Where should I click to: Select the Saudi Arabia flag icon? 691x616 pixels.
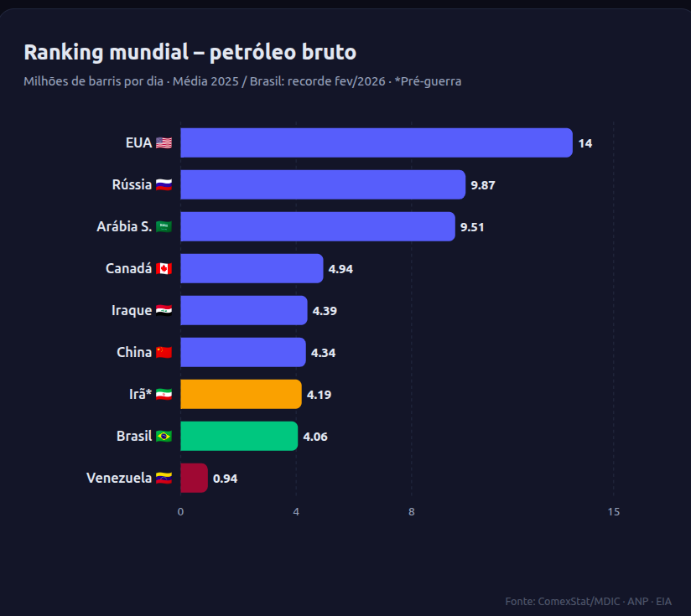coord(164,227)
